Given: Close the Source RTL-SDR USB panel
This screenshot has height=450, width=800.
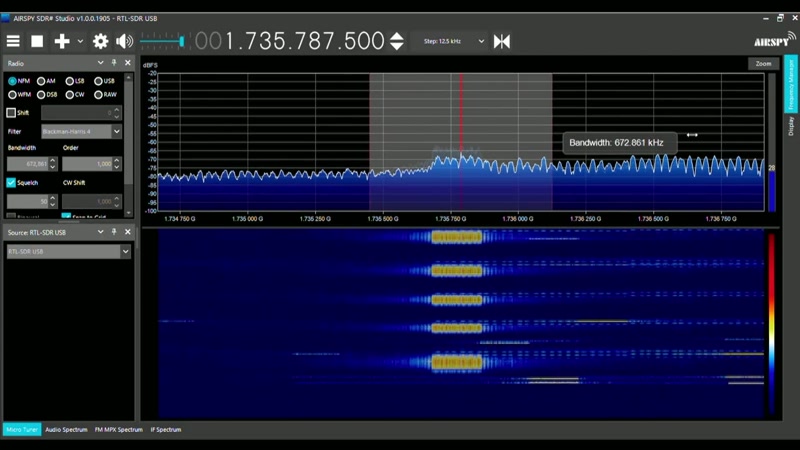Looking at the screenshot, I should 128,232.
